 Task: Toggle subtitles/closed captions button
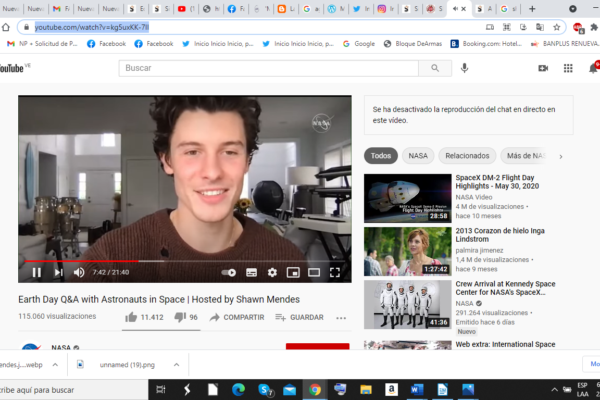coord(251,272)
